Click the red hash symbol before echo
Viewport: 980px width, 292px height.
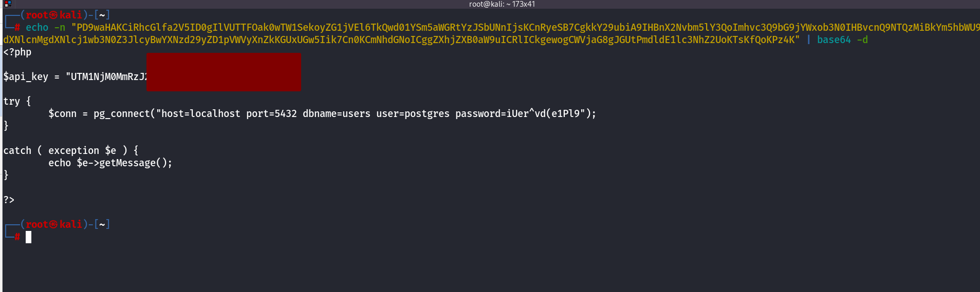pos(17,28)
